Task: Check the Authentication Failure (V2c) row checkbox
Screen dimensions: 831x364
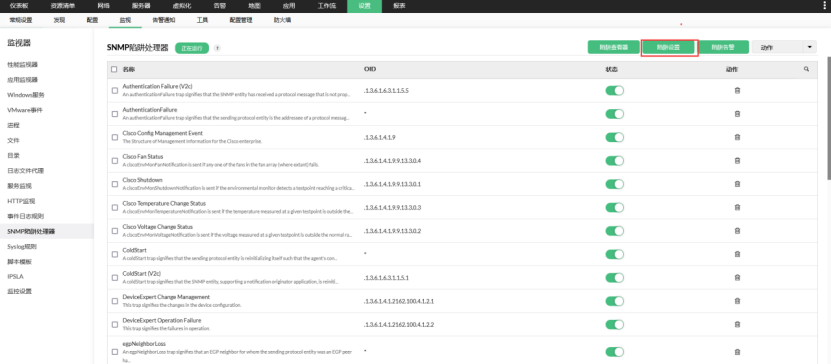Action: tap(114, 91)
